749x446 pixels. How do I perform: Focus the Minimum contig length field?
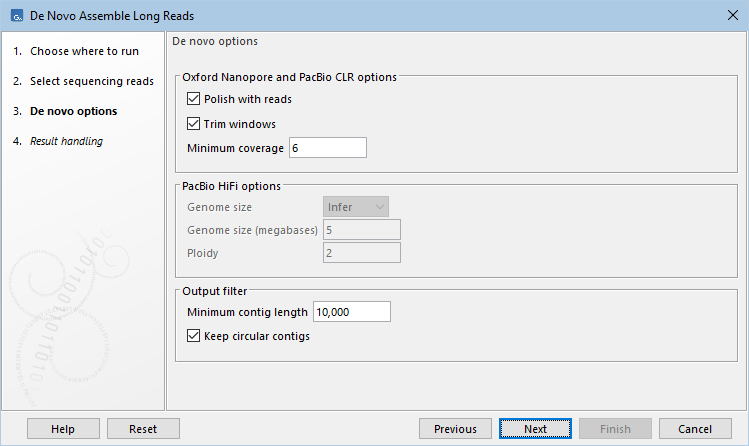point(351,312)
